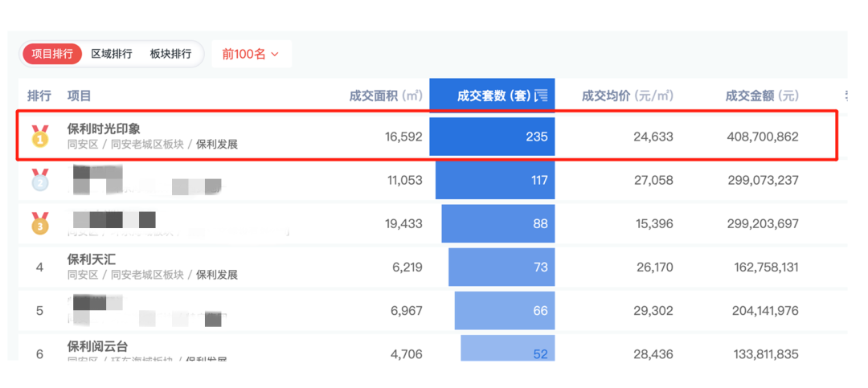The width and height of the screenshot is (868, 388).
Task: Click rank number 6
Action: pos(39,353)
